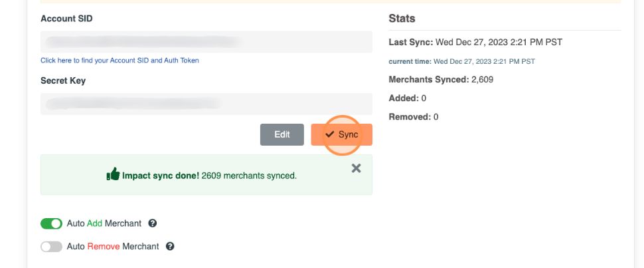Viewport: 644px width, 268px height.
Task: Click the gray Edit button
Action: tap(282, 134)
